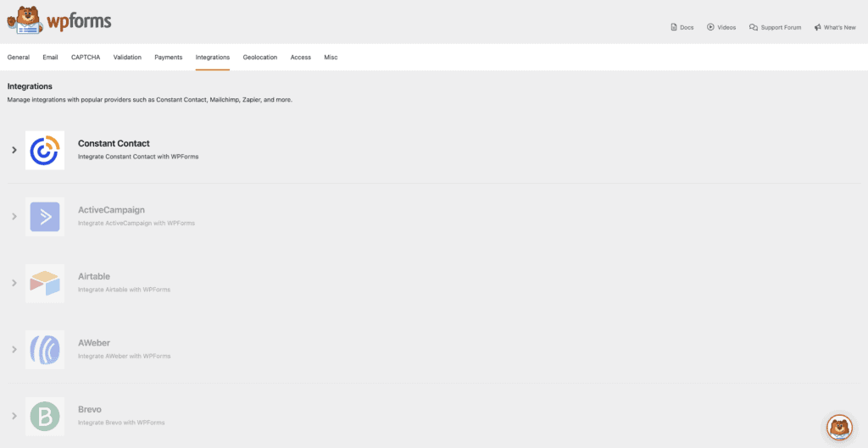This screenshot has width=868, height=448.
Task: Click the AWeber title
Action: point(94,342)
